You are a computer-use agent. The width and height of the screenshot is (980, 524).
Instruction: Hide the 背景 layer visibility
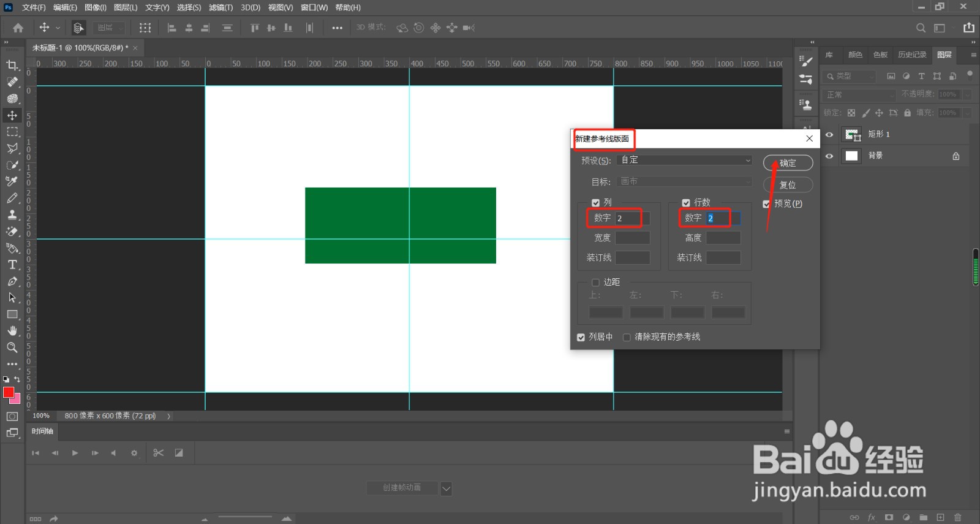coord(829,156)
